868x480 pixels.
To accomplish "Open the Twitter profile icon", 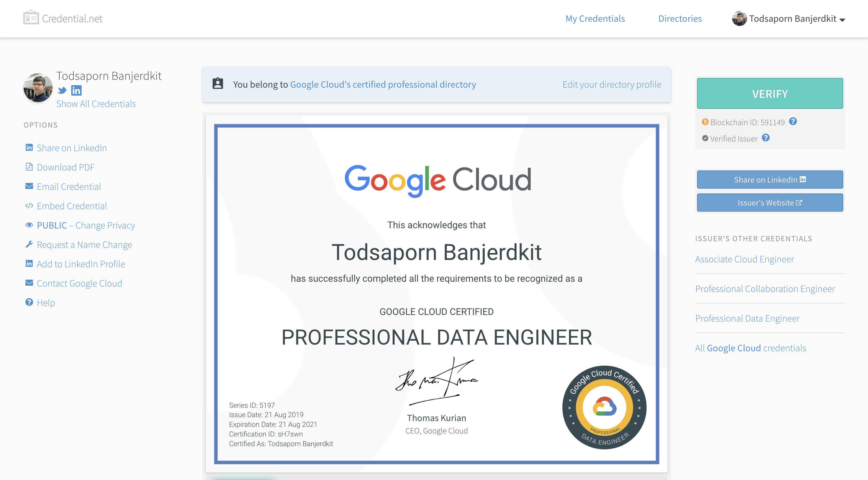I will 62,90.
